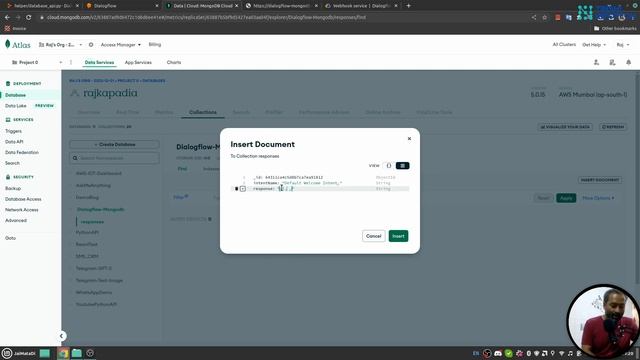Open String type dropdown for intentName row
Image resolution: width=640 pixels, height=360 pixels.
pyautogui.click(x=383, y=183)
